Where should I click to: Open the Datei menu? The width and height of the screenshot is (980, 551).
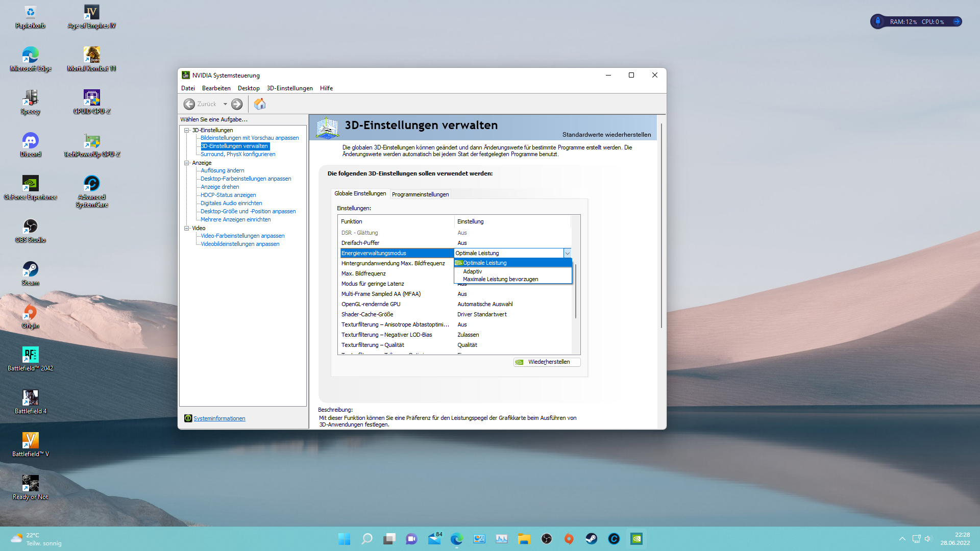tap(188, 88)
